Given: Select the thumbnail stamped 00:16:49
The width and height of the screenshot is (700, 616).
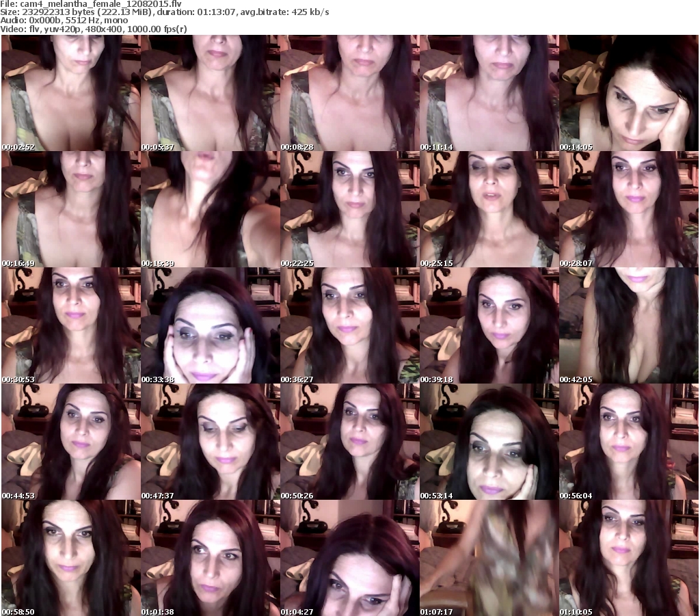Looking at the screenshot, I should (70, 209).
